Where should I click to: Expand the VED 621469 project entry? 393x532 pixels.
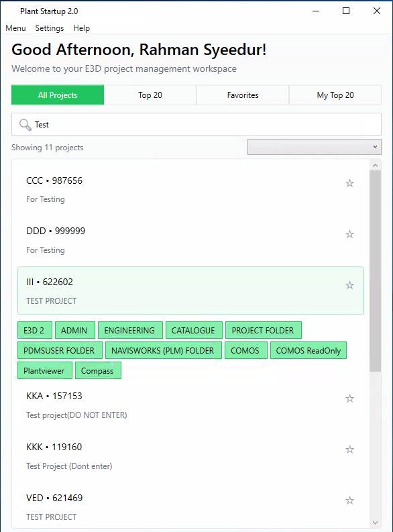(x=190, y=507)
